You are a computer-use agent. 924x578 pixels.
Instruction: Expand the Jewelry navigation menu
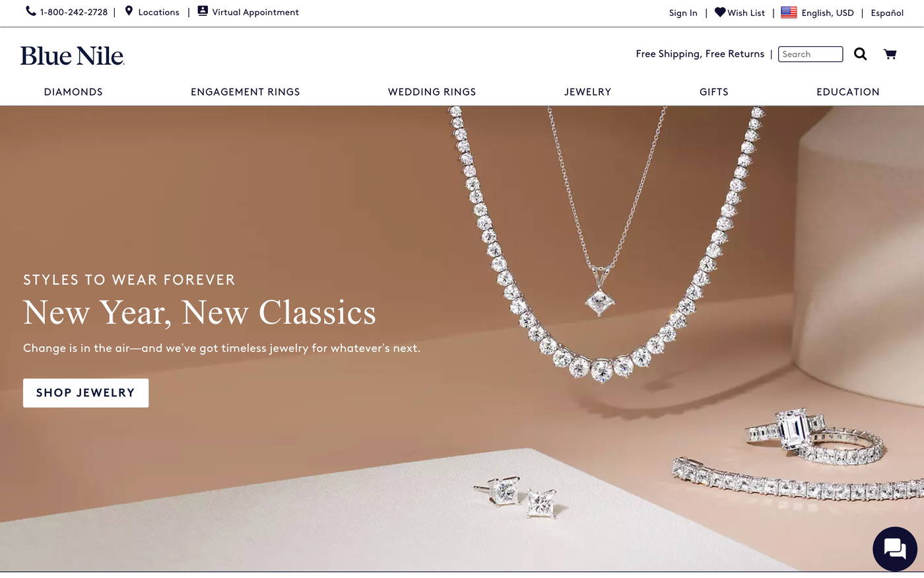(587, 92)
